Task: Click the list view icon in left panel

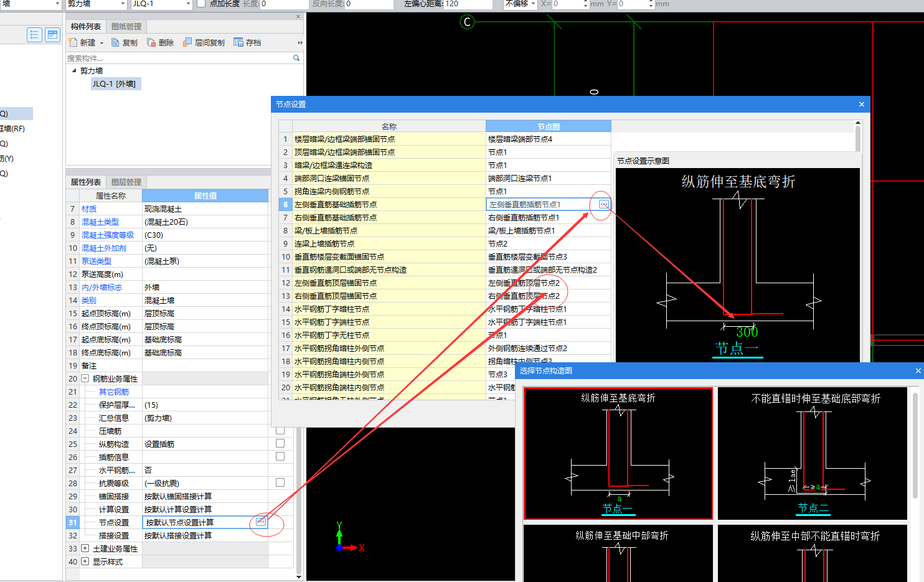Action: coord(34,35)
